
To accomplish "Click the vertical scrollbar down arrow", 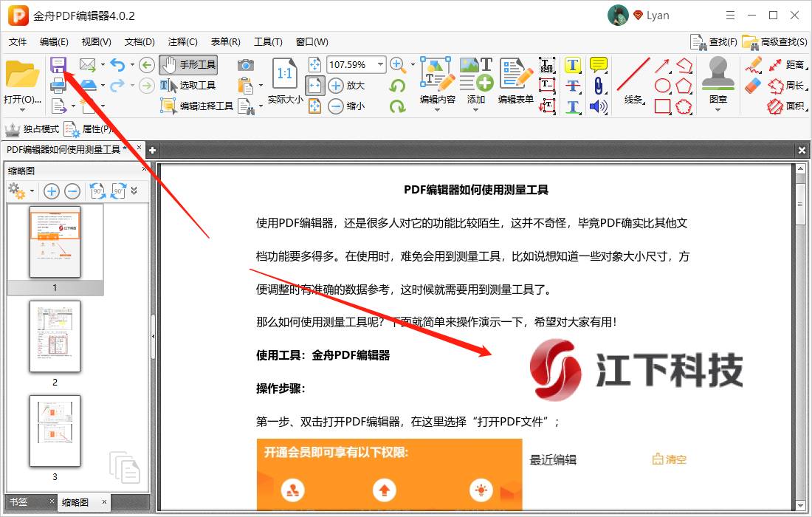I will point(801,505).
